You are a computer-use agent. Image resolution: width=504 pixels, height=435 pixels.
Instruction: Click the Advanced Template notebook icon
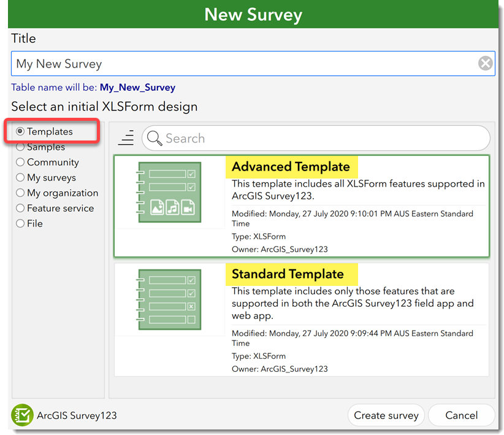click(169, 193)
